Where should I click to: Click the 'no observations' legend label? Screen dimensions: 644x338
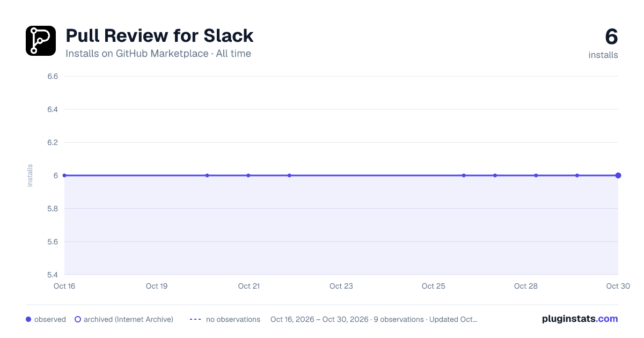pos(233,319)
